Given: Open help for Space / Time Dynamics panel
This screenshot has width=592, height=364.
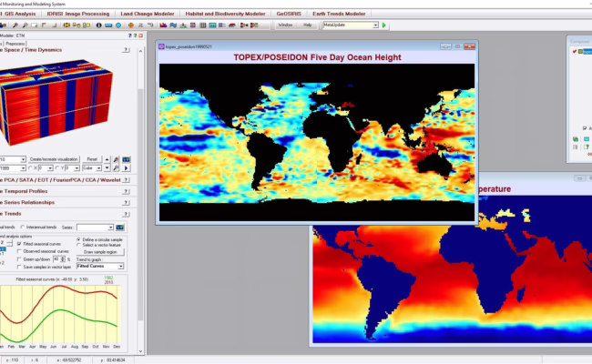Looking at the screenshot, I should [x=126, y=50].
